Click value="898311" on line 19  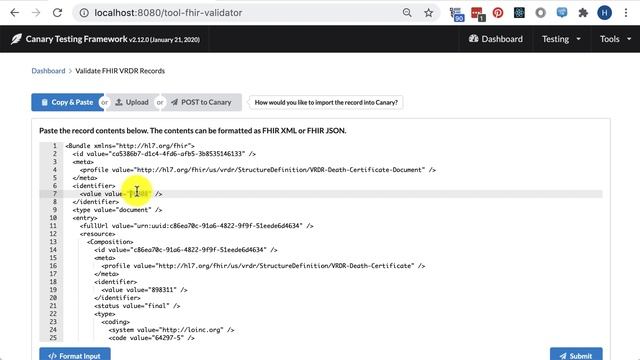(144, 290)
